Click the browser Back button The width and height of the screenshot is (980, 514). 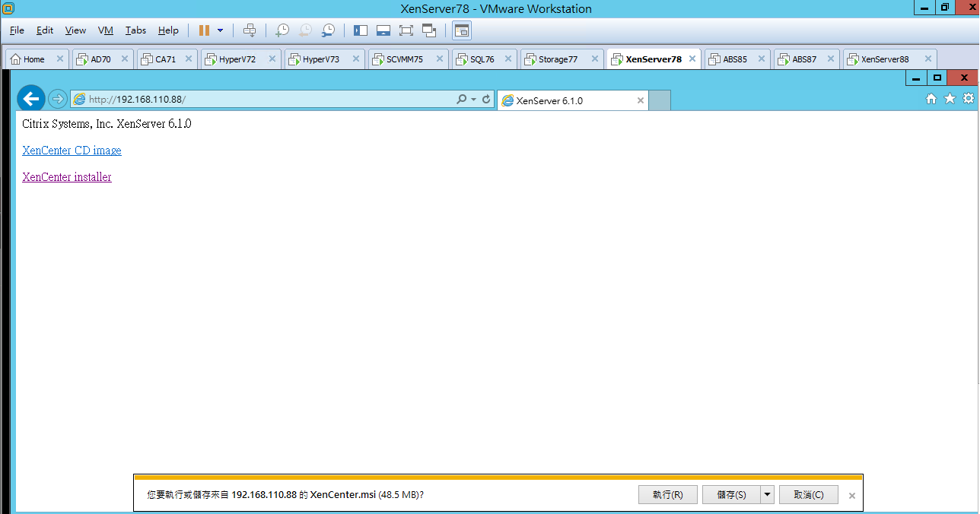coord(31,99)
